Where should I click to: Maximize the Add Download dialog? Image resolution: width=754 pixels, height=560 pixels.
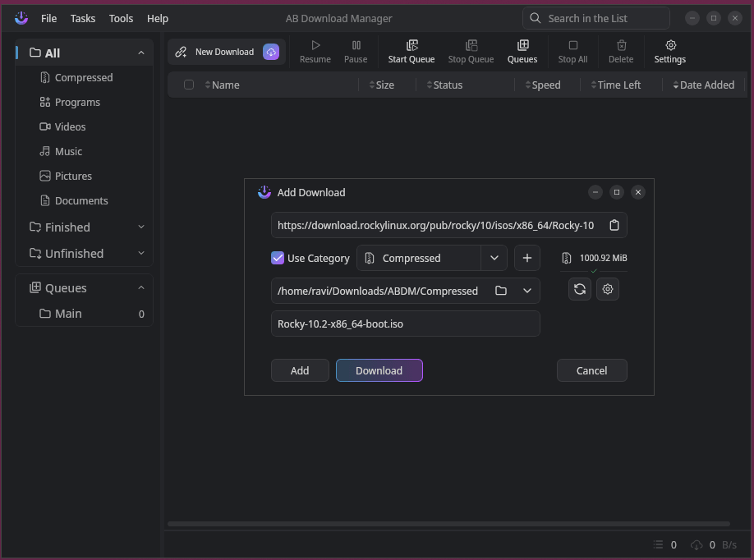click(617, 192)
